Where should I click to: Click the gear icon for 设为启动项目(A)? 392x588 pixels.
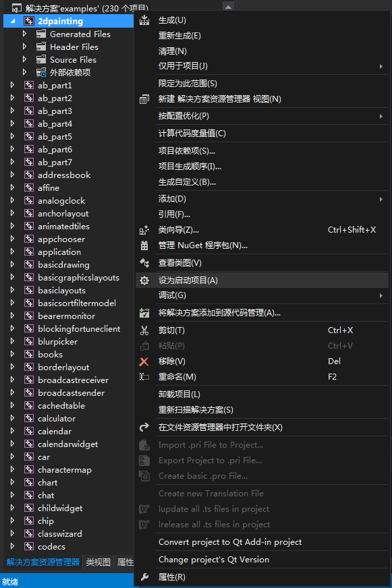click(x=144, y=281)
